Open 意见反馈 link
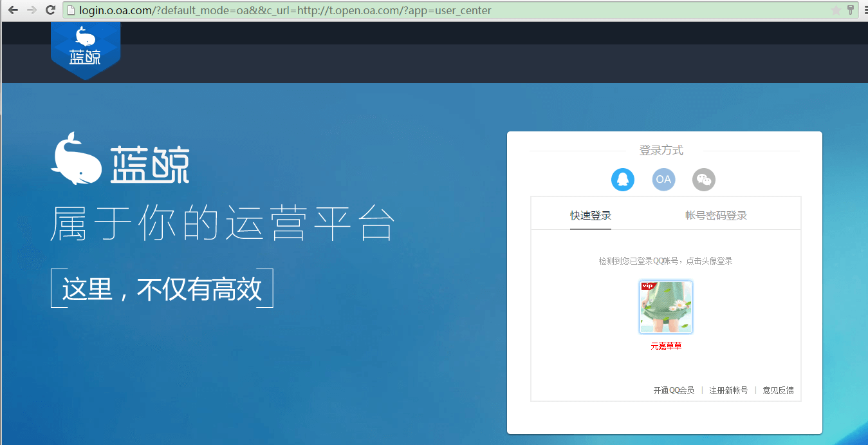 pyautogui.click(x=779, y=390)
